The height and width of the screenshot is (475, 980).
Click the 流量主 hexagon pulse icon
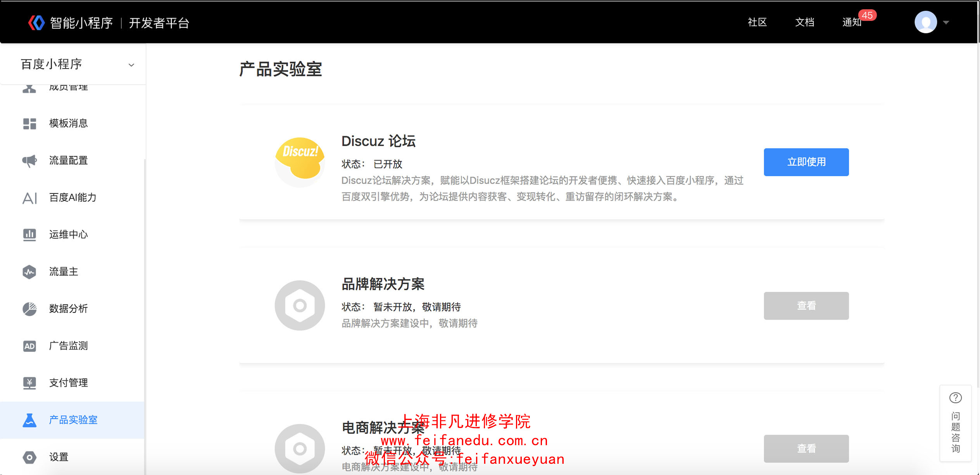(x=29, y=272)
